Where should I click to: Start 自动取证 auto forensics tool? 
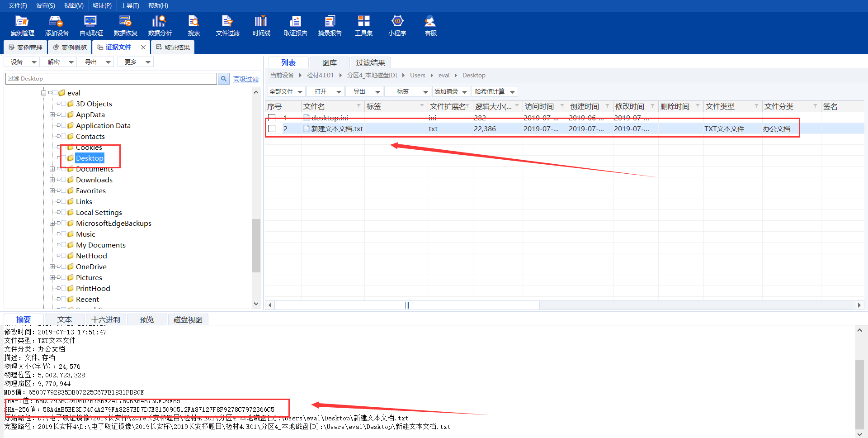(91, 26)
